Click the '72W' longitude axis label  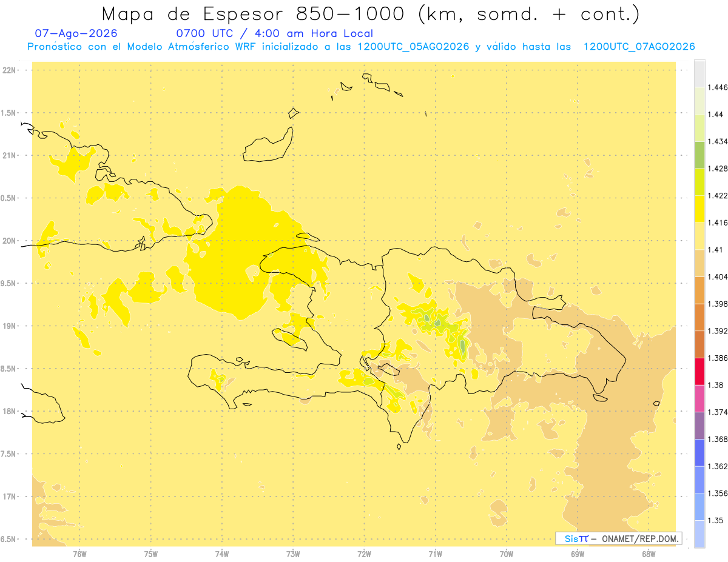click(364, 554)
